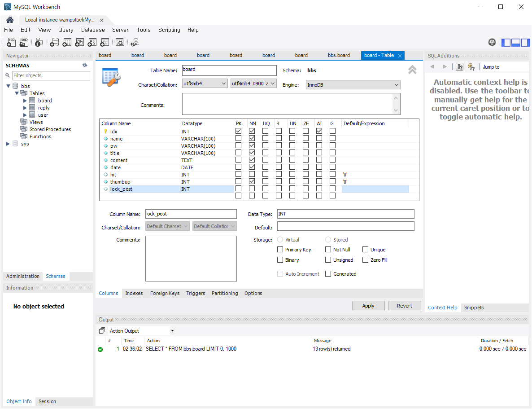This screenshot has width=532, height=409.
Task: Open the utf8mb4_0900 collation dropdown
Action: [253, 84]
